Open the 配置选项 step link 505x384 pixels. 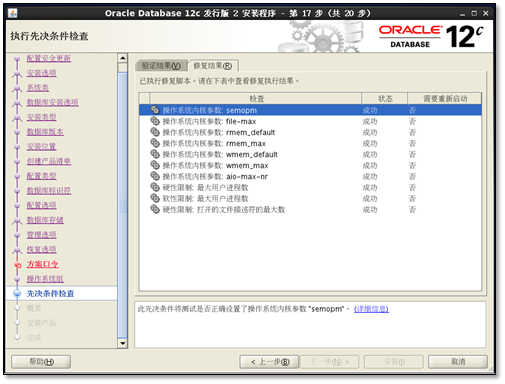click(41, 205)
